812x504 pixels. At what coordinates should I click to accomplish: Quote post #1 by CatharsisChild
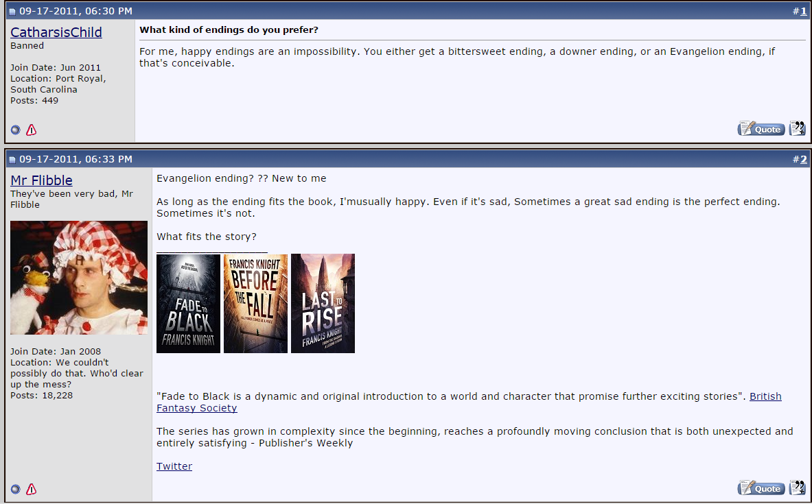pos(761,128)
